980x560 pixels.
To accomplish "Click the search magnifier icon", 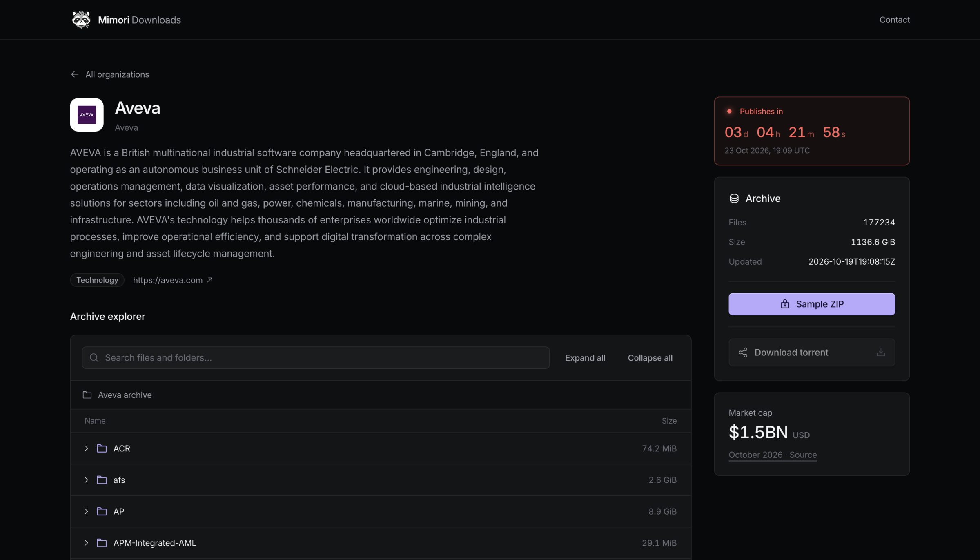I will point(94,358).
